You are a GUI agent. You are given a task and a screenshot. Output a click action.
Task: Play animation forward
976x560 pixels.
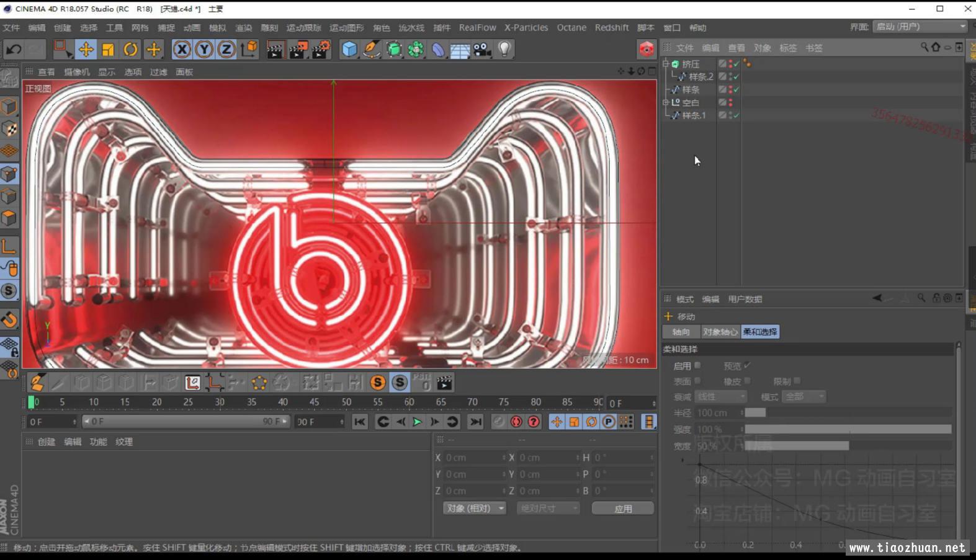(418, 422)
